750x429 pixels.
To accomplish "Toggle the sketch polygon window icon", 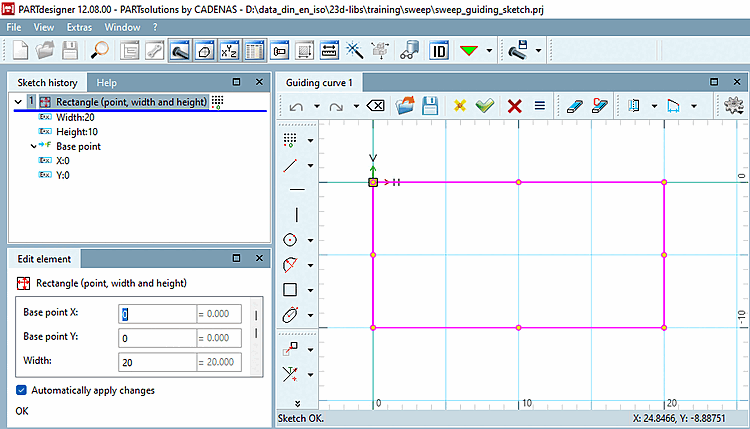I will pos(205,50).
